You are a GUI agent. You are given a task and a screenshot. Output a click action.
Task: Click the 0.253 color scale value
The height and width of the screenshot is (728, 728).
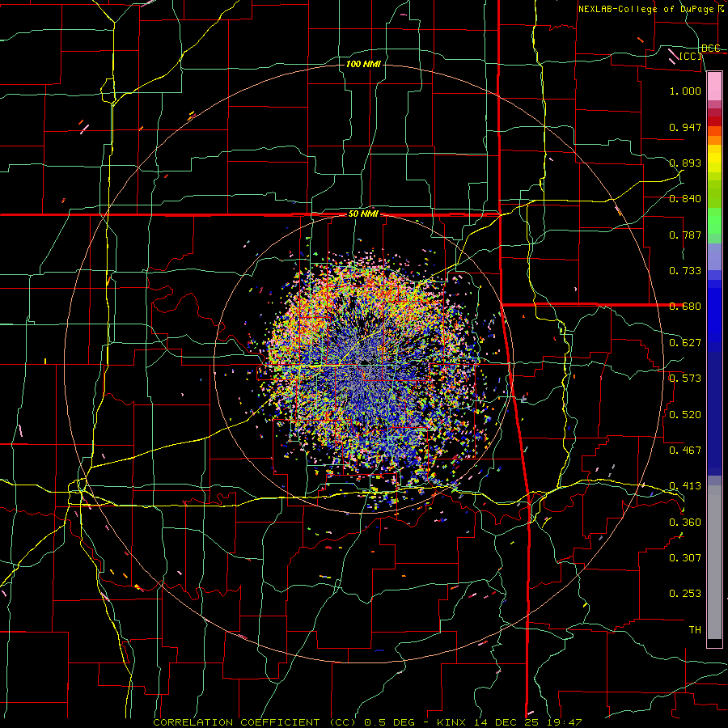point(685,594)
